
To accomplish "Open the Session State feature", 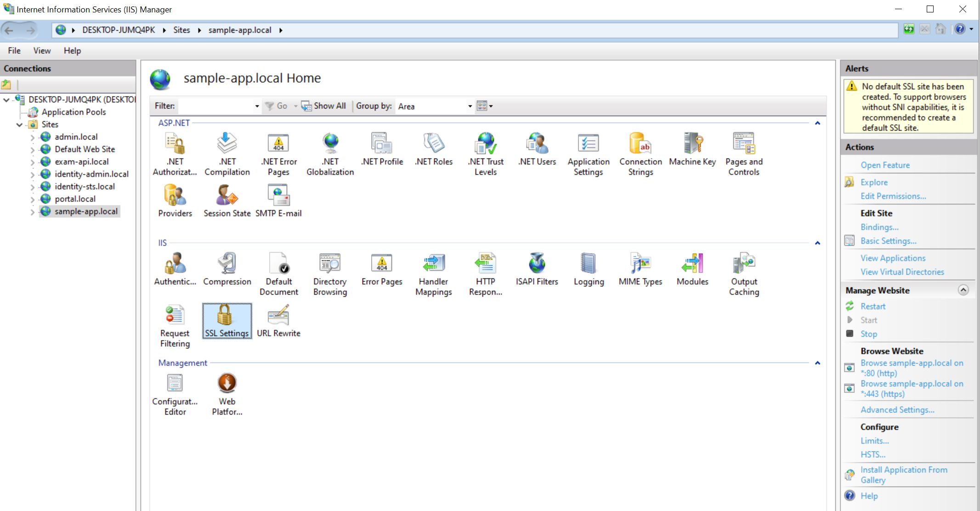I will coord(227,200).
